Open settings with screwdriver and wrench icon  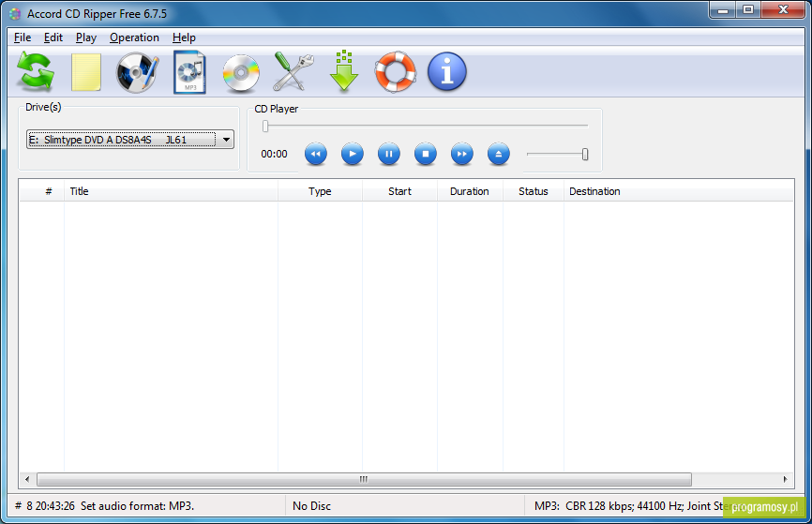(293, 71)
